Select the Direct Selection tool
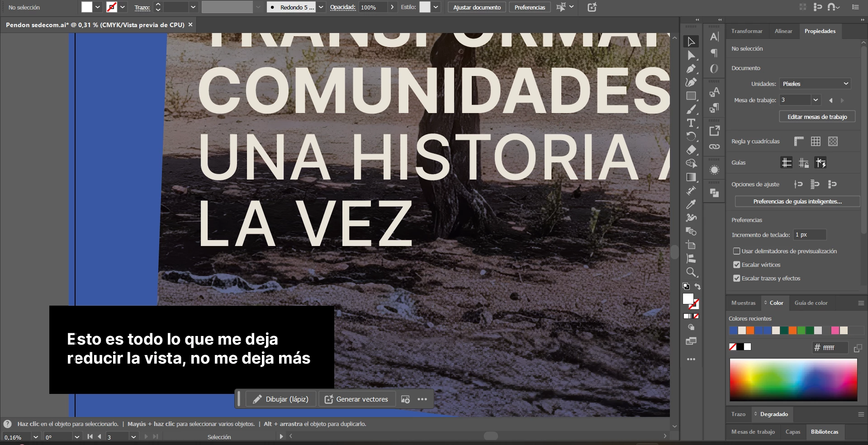The height and width of the screenshot is (445, 868). coord(691,55)
